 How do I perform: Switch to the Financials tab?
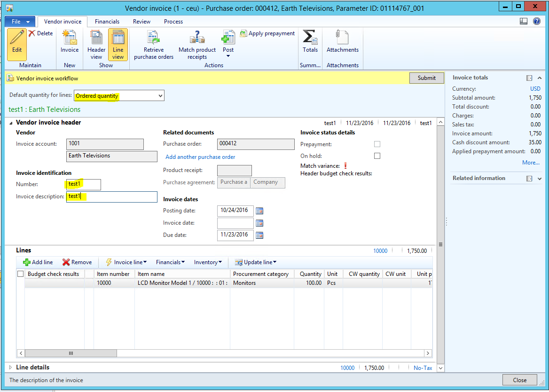pyautogui.click(x=107, y=22)
